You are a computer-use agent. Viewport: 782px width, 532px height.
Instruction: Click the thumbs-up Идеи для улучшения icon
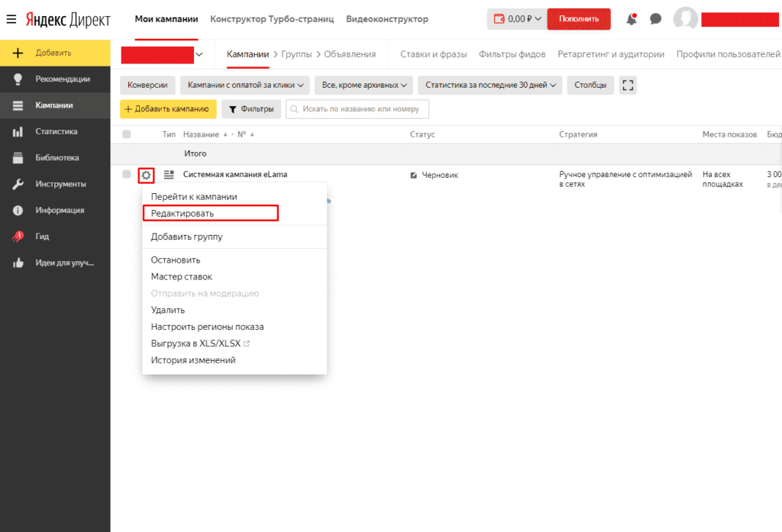point(18,263)
